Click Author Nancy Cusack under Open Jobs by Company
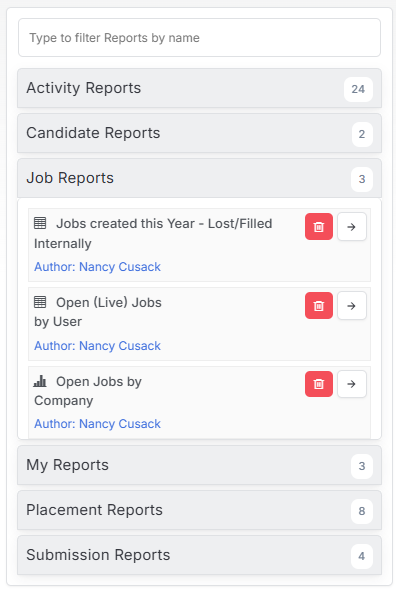The image size is (396, 592). (97, 424)
